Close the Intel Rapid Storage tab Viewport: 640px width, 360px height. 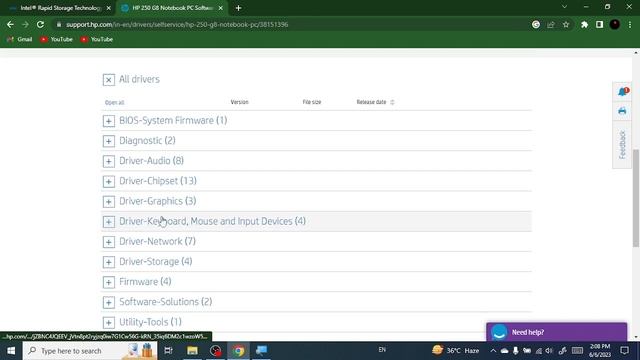[109, 8]
